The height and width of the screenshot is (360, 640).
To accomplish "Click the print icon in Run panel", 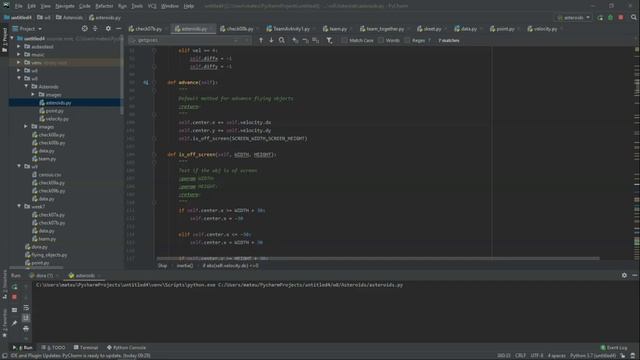I will point(26,328).
